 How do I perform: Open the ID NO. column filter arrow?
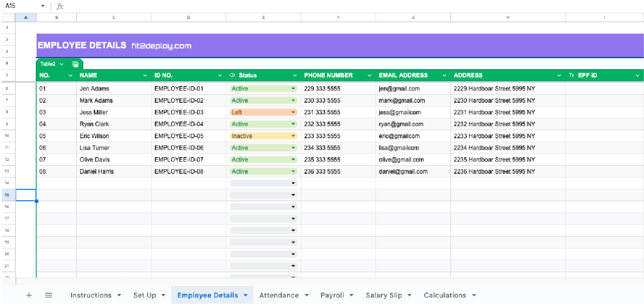[x=220, y=76]
